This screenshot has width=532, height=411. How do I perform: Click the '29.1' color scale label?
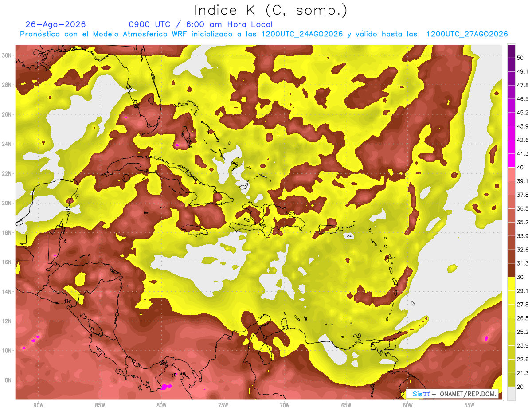(x=523, y=291)
